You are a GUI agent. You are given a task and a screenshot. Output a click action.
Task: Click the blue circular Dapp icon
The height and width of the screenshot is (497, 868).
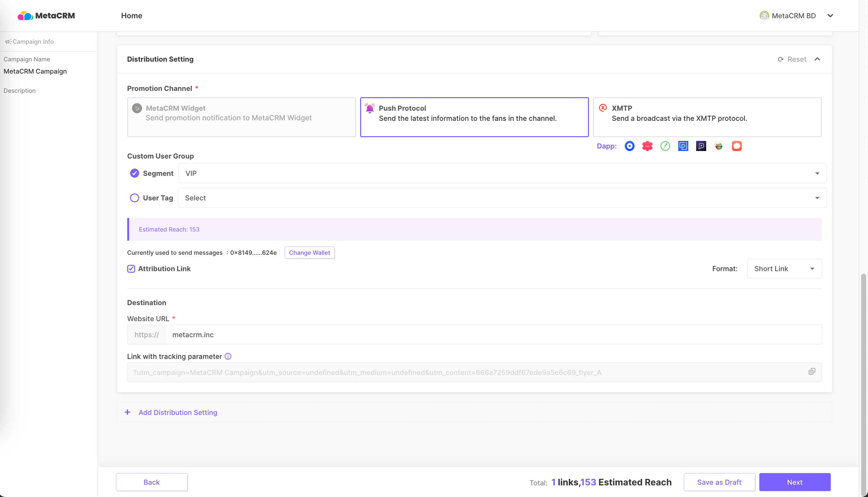pyautogui.click(x=629, y=146)
